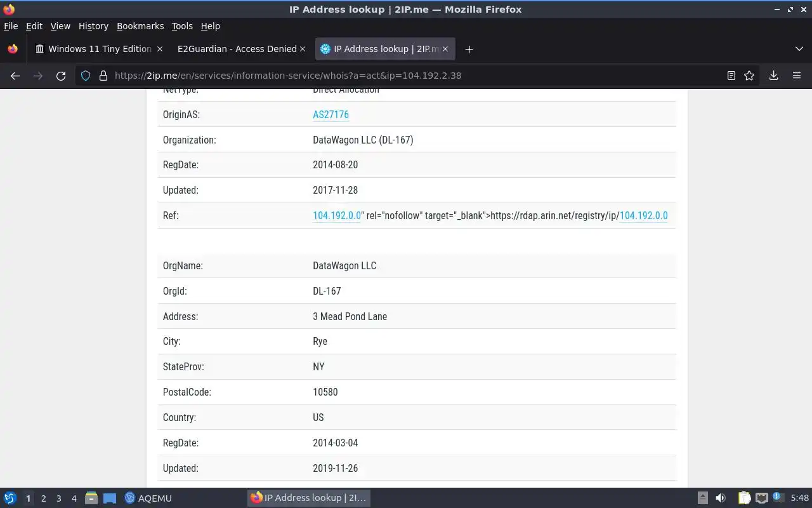Open the file manager taskbar icon
The image size is (812, 508).
coord(91,498)
